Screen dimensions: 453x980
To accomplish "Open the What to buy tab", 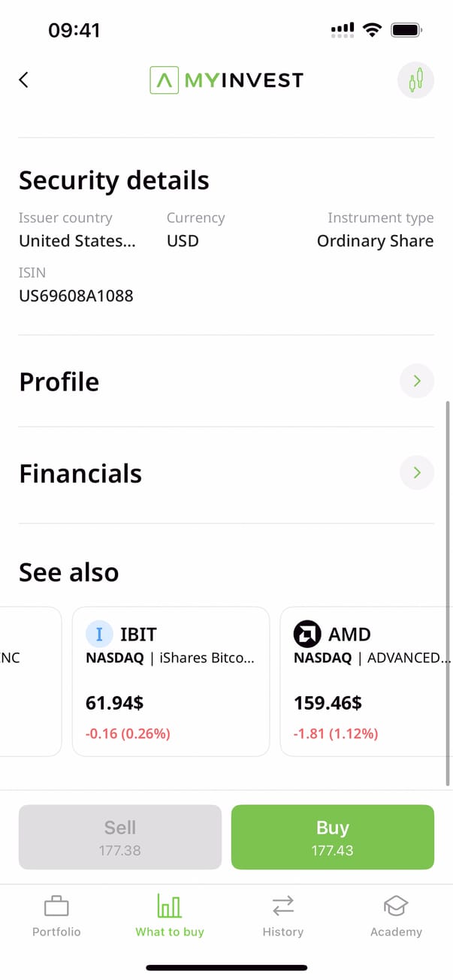I will [x=170, y=916].
